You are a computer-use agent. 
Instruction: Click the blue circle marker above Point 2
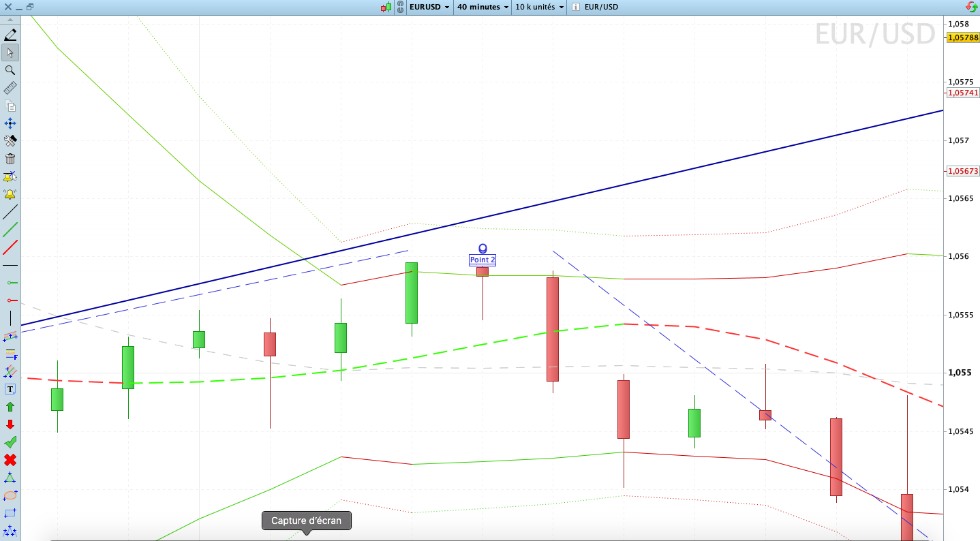coord(483,249)
